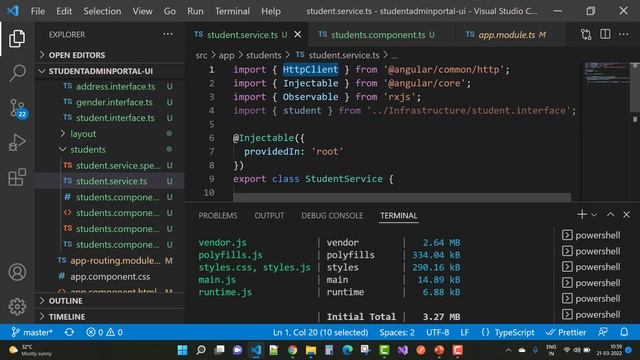Change end of line sequence LF

[464, 332]
